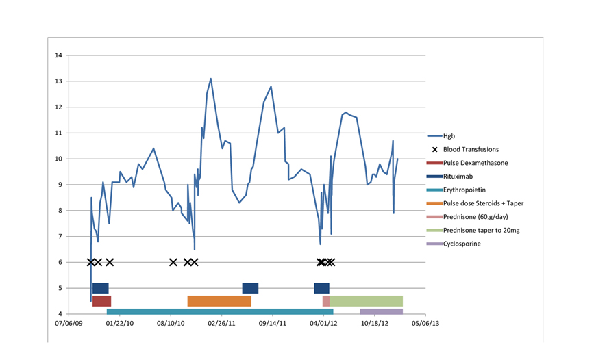Click y-axis value "6"
The width and height of the screenshot is (607, 364).
coord(60,262)
